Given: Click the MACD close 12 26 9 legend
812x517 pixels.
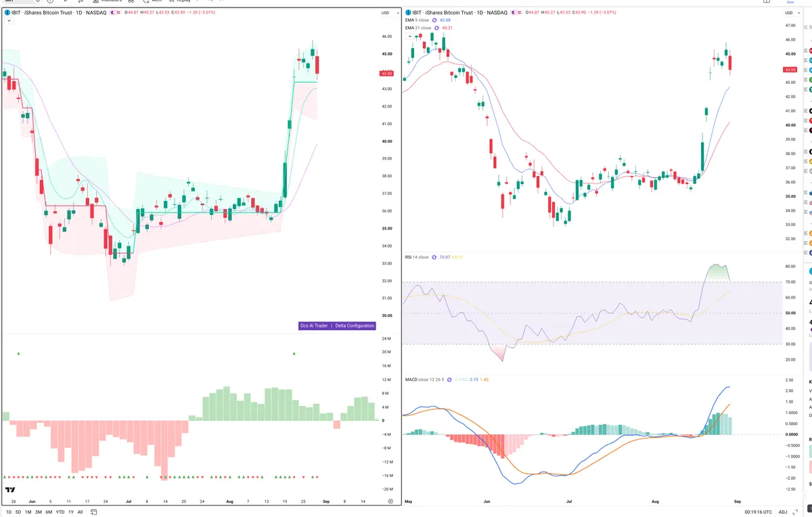Looking at the screenshot, I should (x=424, y=380).
